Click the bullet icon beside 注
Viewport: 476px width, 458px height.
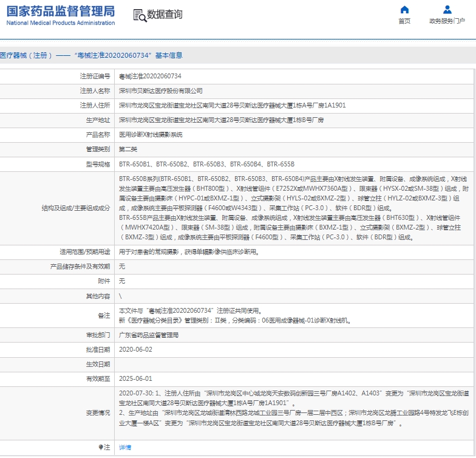point(101,447)
